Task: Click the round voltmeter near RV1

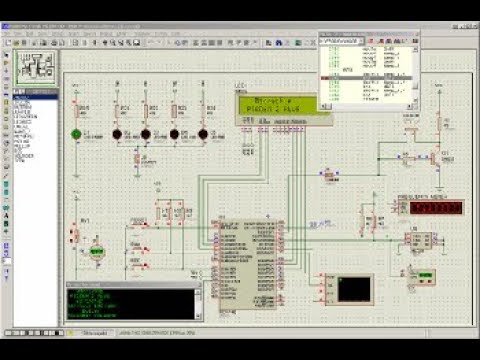Action: click(97, 252)
